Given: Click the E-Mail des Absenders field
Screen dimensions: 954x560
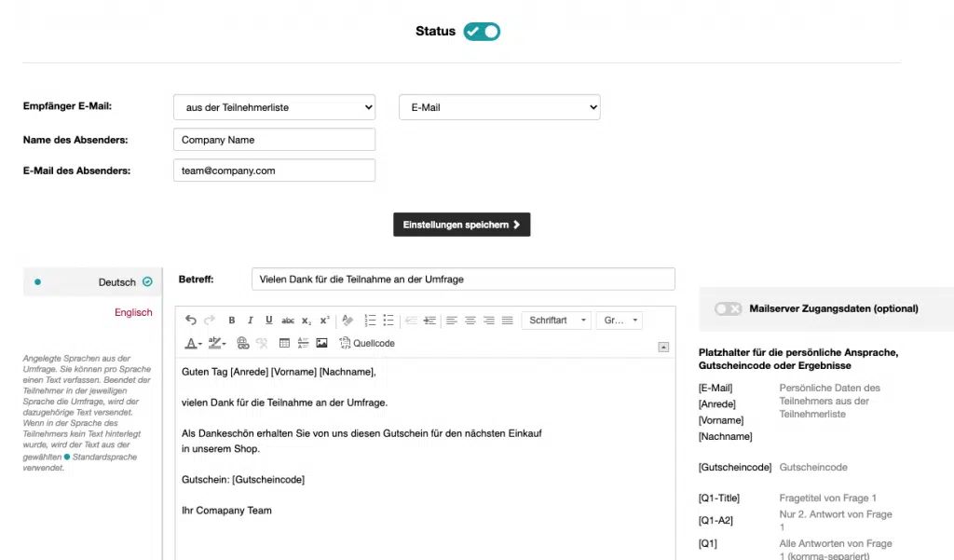Looking at the screenshot, I should pyautogui.click(x=275, y=171).
